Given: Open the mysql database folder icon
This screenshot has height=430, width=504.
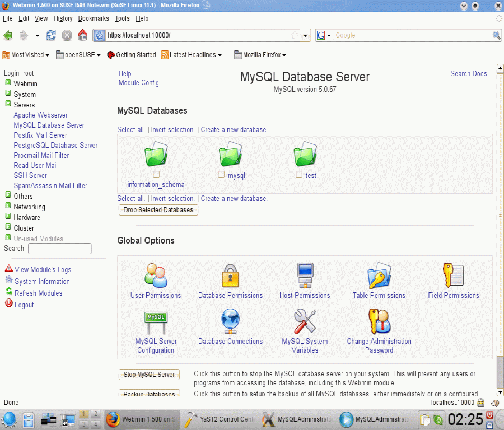Looking at the screenshot, I should [x=231, y=154].
